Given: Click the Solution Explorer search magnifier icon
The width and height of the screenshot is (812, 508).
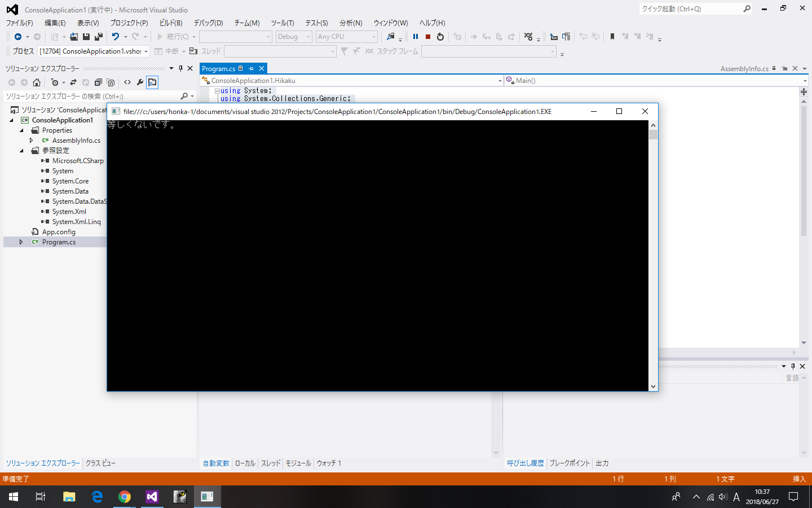Looking at the screenshot, I should click(x=184, y=97).
